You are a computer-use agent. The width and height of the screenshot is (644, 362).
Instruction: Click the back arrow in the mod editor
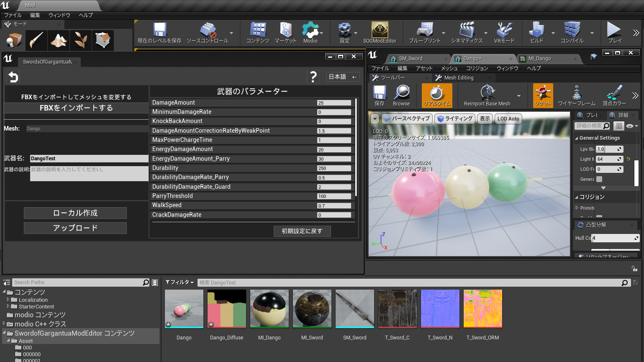tap(13, 77)
